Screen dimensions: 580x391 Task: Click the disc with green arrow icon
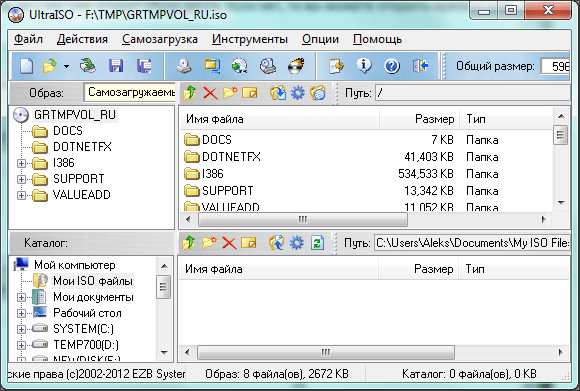click(x=240, y=66)
